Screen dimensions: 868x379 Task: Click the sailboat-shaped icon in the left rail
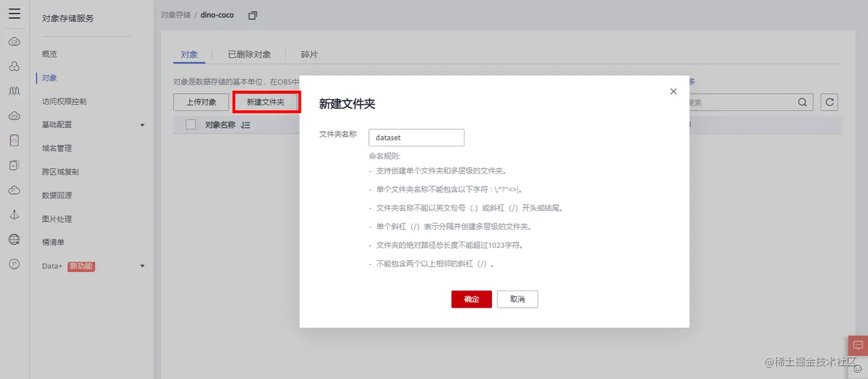[14, 214]
